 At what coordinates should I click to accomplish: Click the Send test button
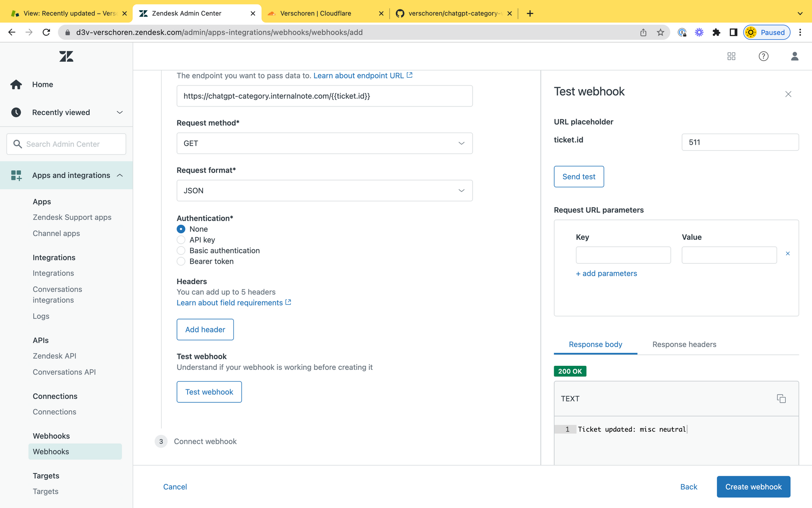pos(579,177)
